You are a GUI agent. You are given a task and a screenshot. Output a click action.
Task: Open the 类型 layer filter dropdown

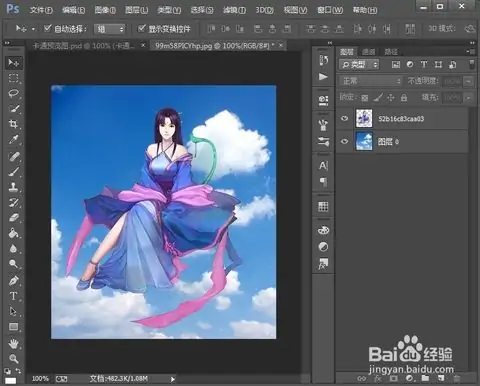(x=359, y=64)
